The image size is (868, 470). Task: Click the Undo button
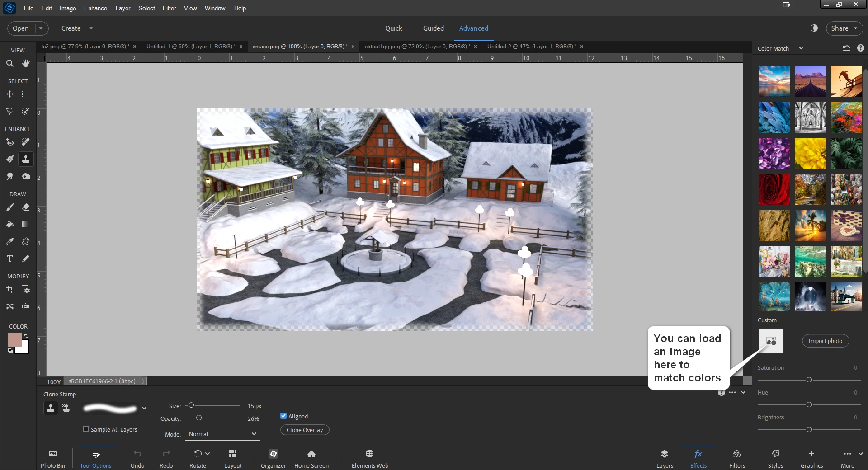coord(137,458)
